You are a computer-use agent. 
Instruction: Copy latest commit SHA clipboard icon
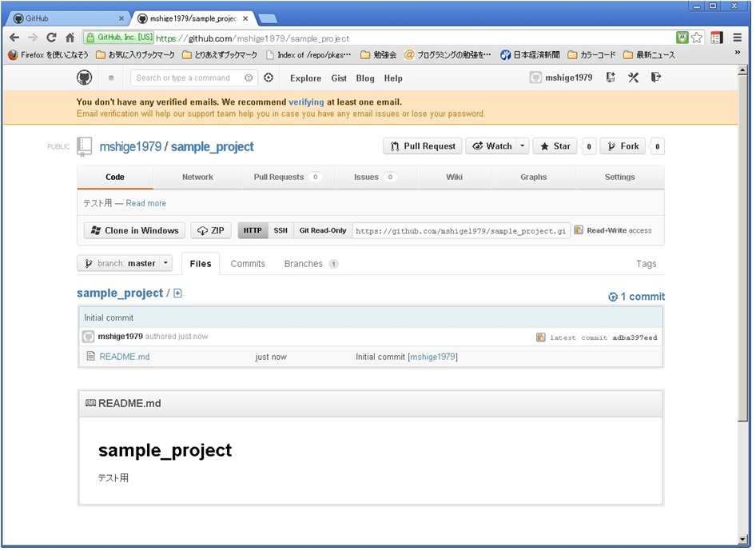point(541,337)
